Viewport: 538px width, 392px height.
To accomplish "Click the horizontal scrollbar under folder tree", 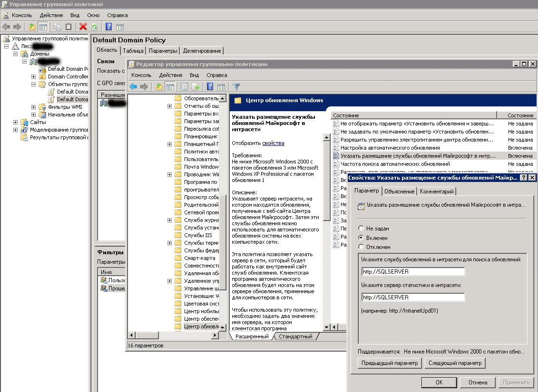I will coord(174,335).
